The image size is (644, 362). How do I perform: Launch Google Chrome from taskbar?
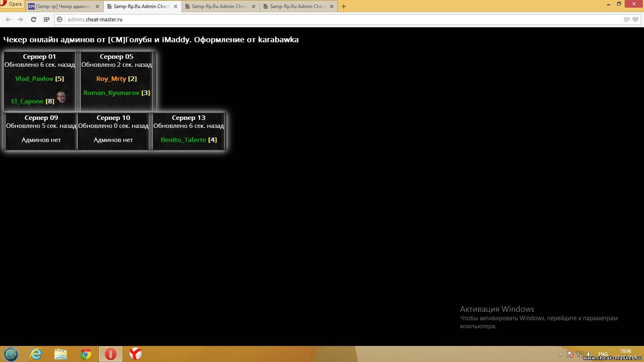85,354
